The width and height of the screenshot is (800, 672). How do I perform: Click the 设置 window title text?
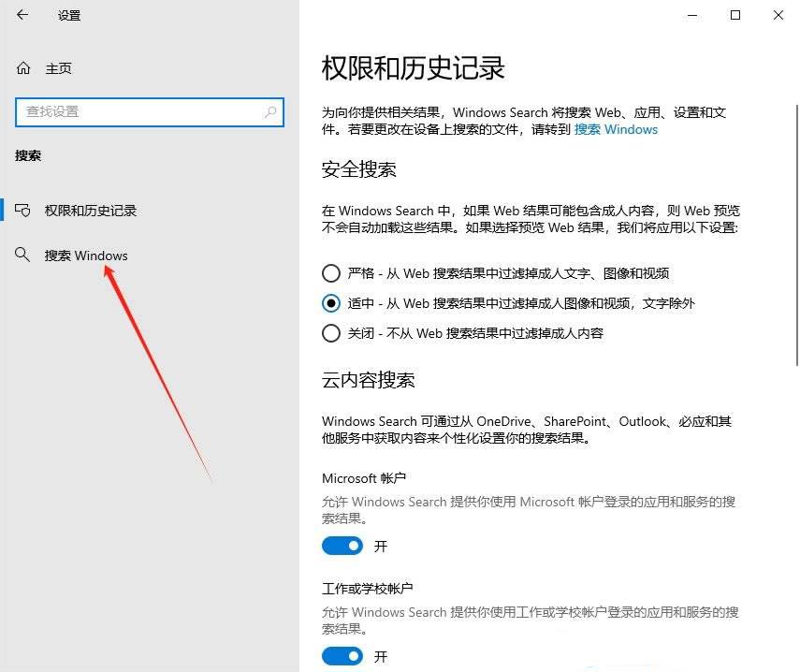pos(69,16)
